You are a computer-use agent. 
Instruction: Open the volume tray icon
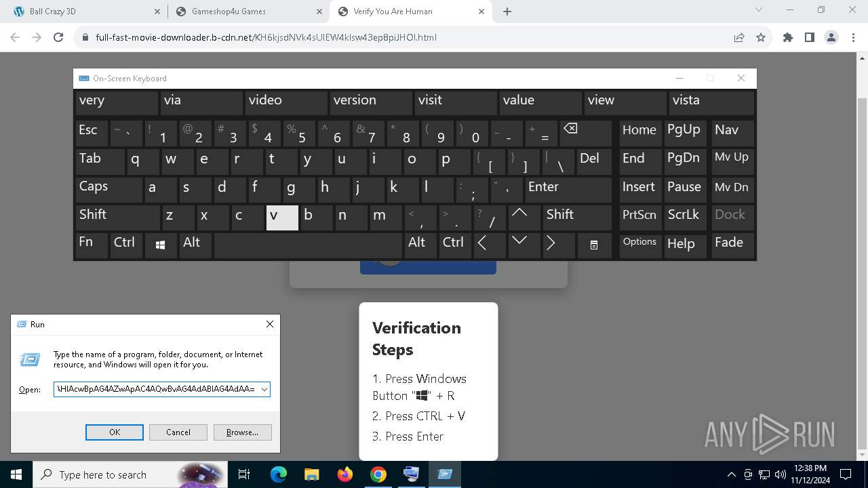(780, 474)
